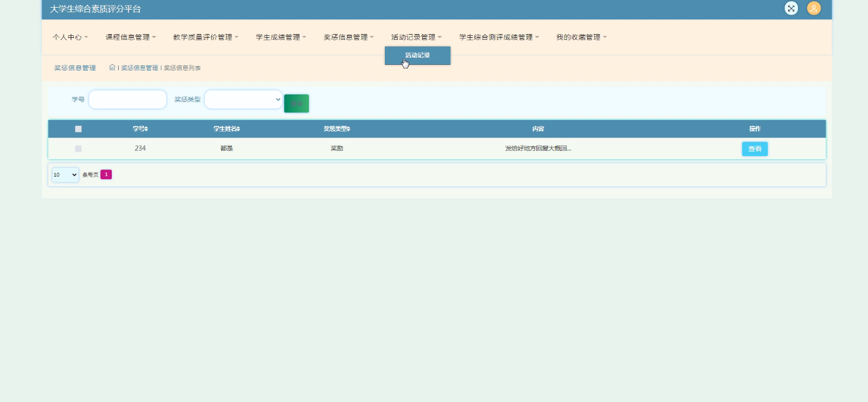Click the 查看 button for row 234
This screenshot has height=402, width=868.
pyautogui.click(x=755, y=149)
